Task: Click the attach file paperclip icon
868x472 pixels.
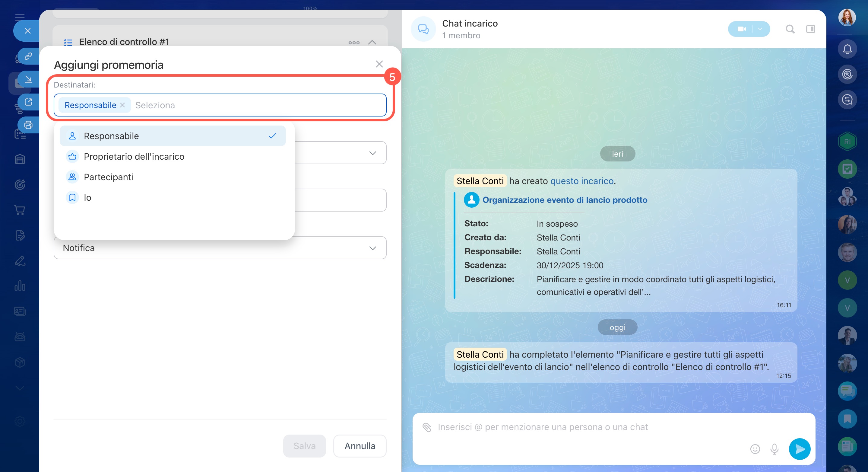Action: click(426, 427)
